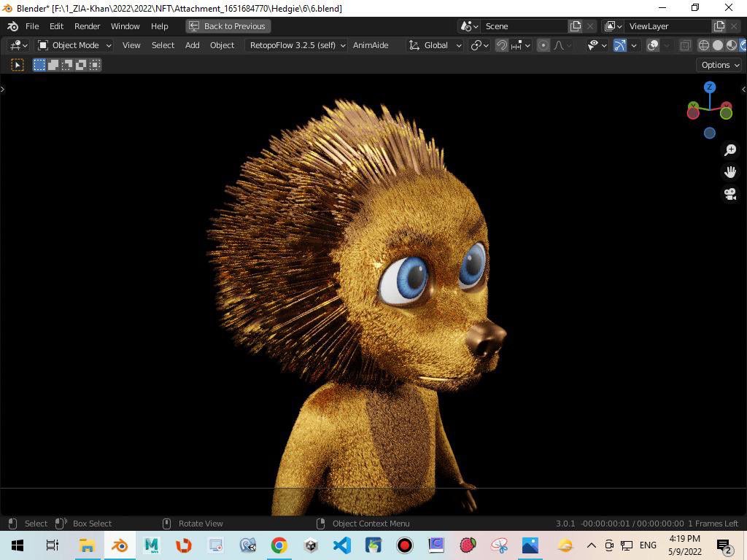The width and height of the screenshot is (747, 560).
Task: Open the transform pivot point dropdown
Action: (x=479, y=45)
